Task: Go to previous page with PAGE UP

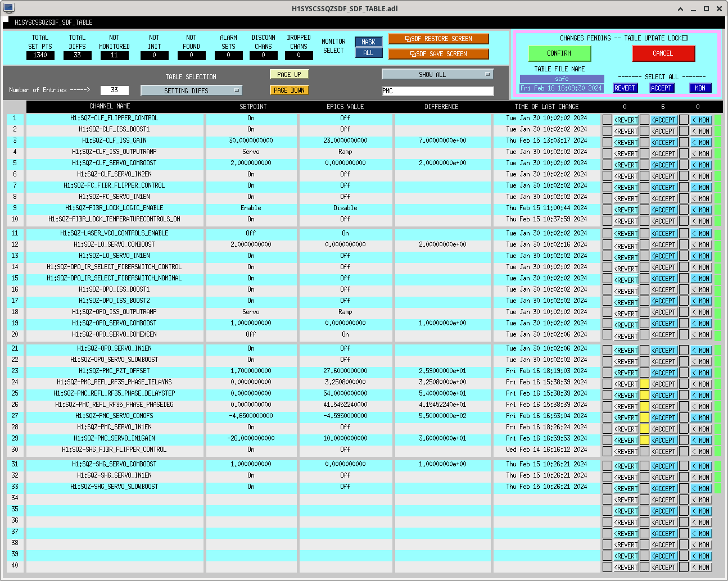Action: [290, 74]
